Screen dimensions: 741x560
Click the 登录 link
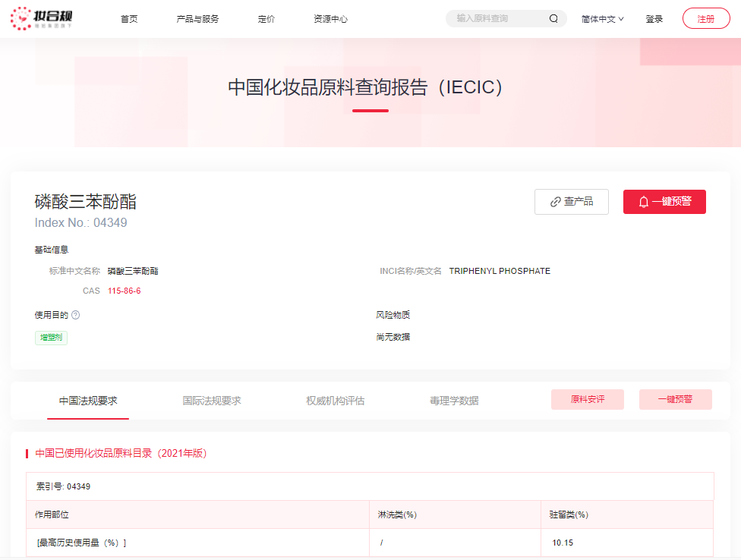[654, 18]
